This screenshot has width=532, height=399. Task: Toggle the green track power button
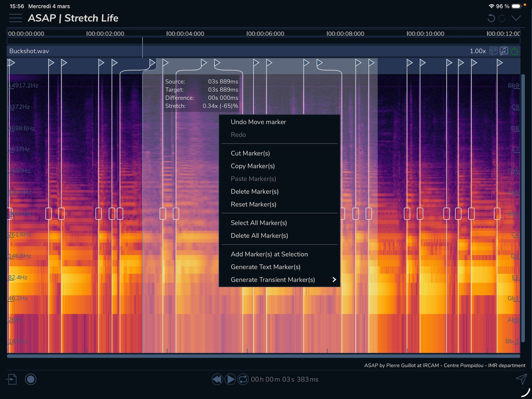click(x=514, y=51)
